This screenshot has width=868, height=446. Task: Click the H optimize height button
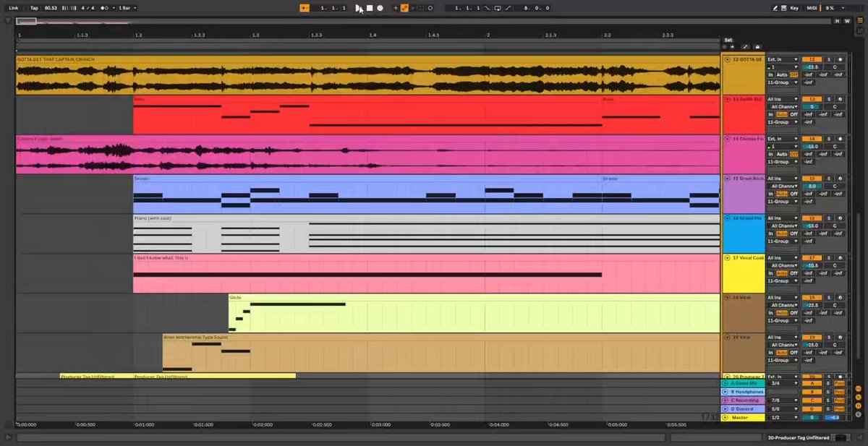[x=837, y=21]
